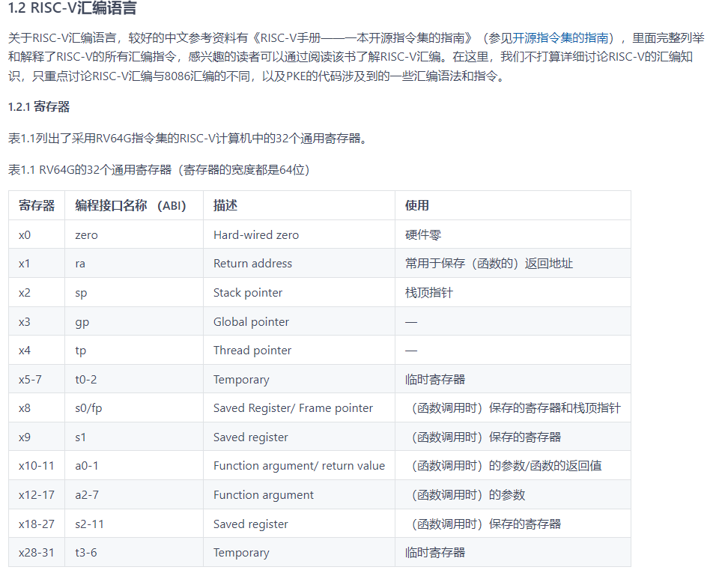Click the s0/fp ABI name cell
This screenshot has height=582, width=728.
pyautogui.click(x=134, y=407)
